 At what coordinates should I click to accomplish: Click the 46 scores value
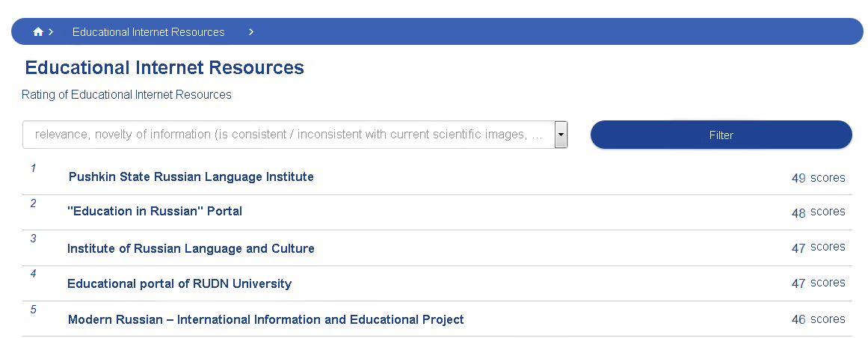[x=818, y=319]
